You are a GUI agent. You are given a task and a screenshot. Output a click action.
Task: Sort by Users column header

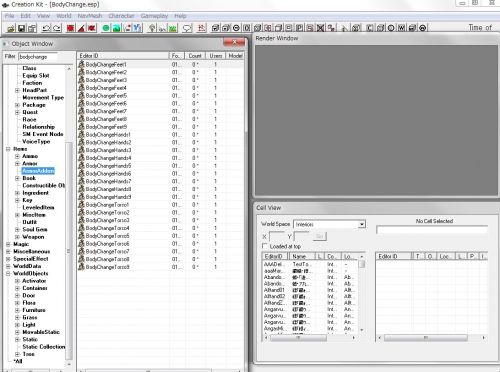point(216,56)
